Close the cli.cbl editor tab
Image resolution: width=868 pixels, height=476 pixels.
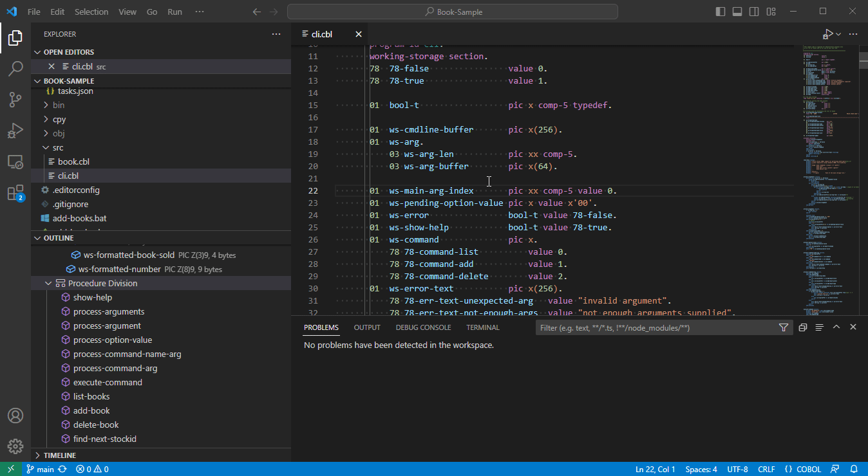[x=359, y=34]
